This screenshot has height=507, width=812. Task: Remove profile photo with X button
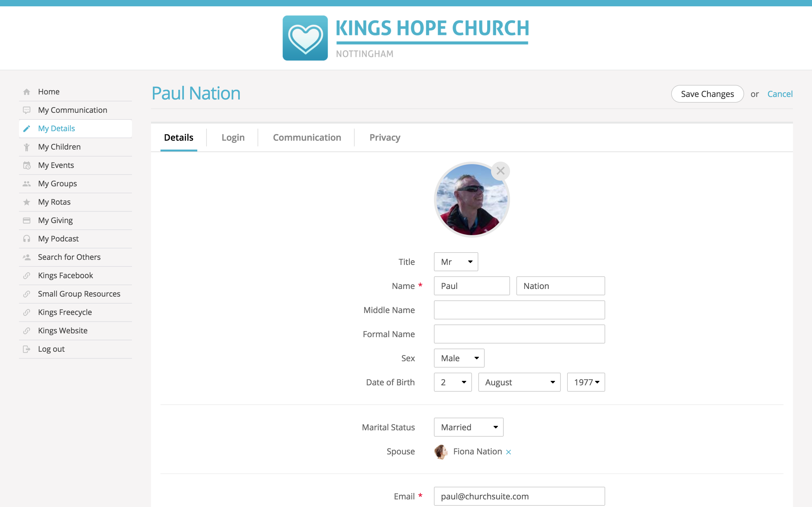500,171
